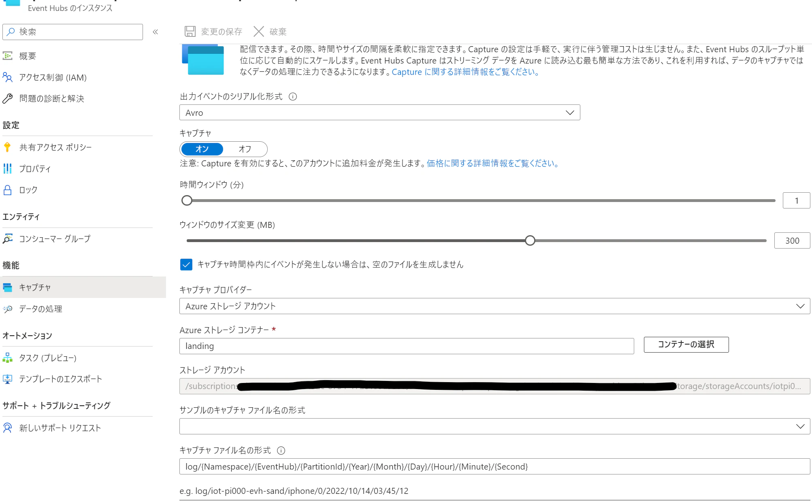This screenshot has width=812, height=504.
Task: Click the データの処理 icon
Action: [x=7, y=309]
